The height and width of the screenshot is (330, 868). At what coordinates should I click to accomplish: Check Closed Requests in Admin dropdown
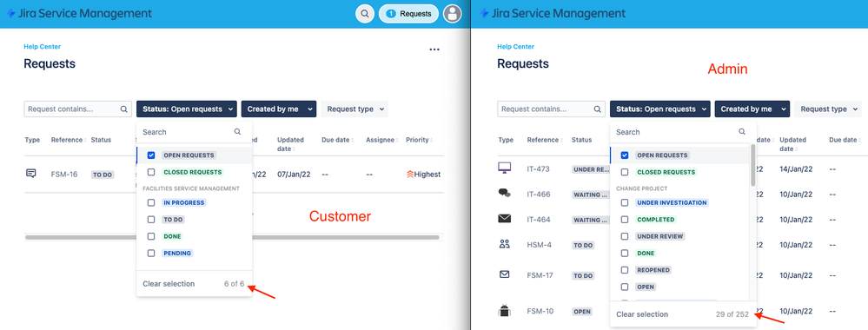[x=625, y=172]
